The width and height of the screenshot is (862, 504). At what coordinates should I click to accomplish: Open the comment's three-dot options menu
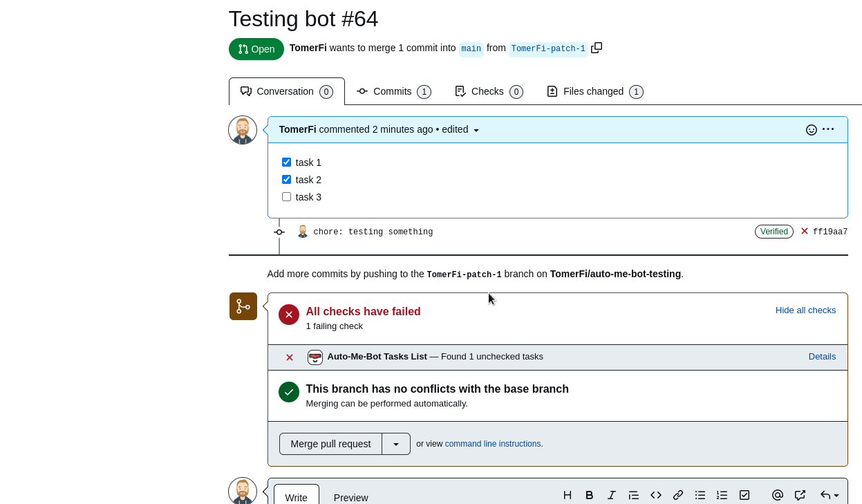click(x=828, y=129)
